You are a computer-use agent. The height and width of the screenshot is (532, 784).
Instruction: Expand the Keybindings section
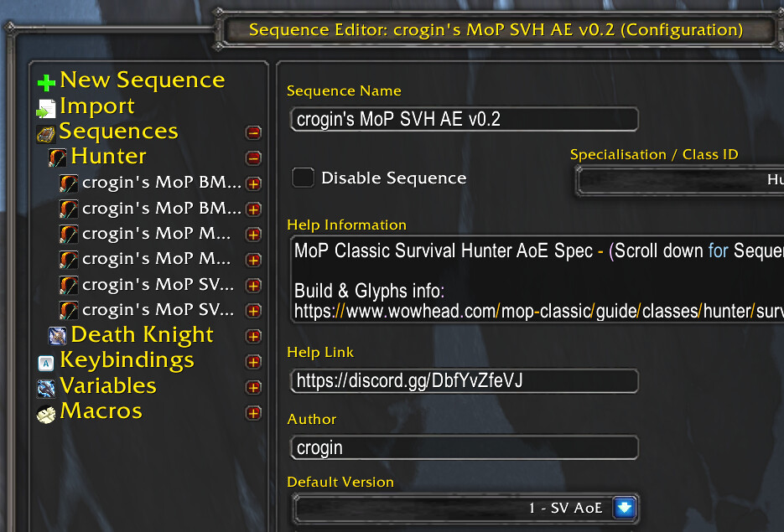[253, 362]
